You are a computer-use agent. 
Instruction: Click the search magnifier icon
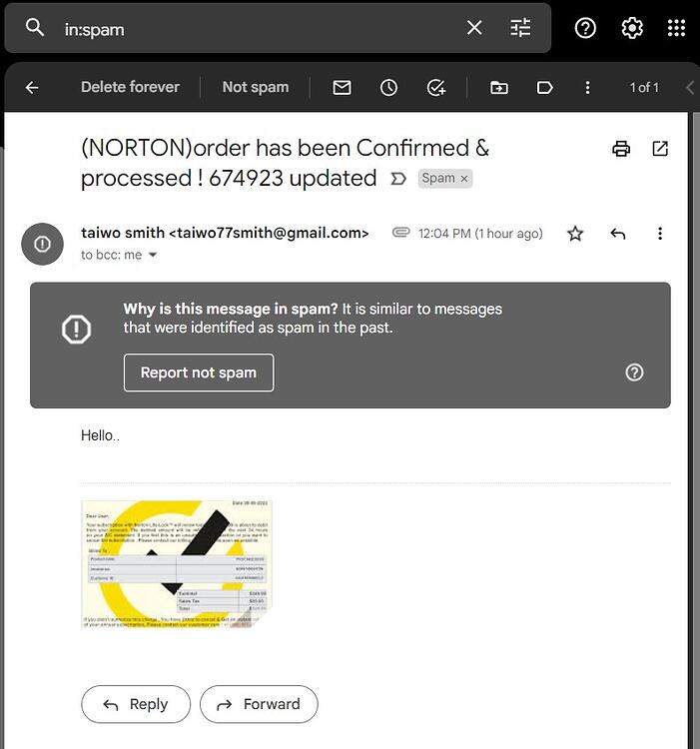tap(35, 28)
